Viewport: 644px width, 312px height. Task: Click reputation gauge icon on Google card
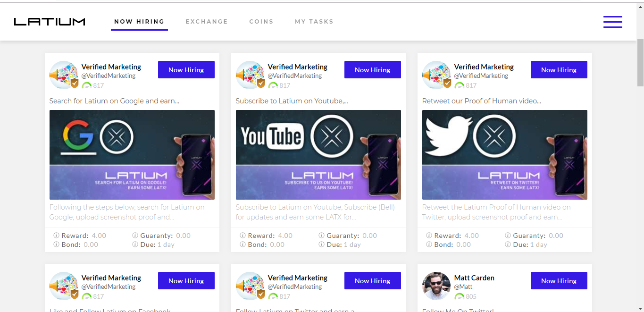click(x=86, y=85)
